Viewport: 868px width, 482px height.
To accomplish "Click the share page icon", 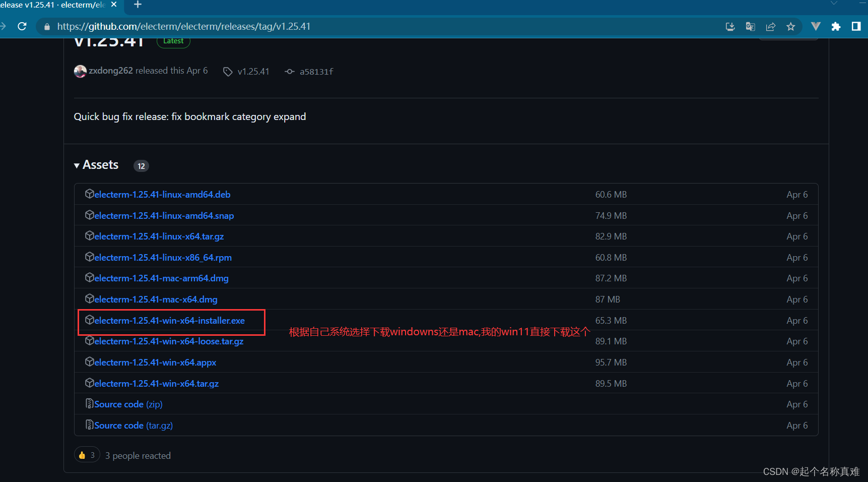I will click(770, 27).
